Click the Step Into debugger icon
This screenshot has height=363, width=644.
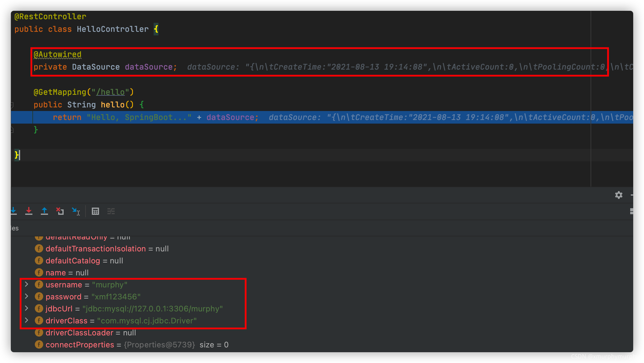(x=14, y=211)
